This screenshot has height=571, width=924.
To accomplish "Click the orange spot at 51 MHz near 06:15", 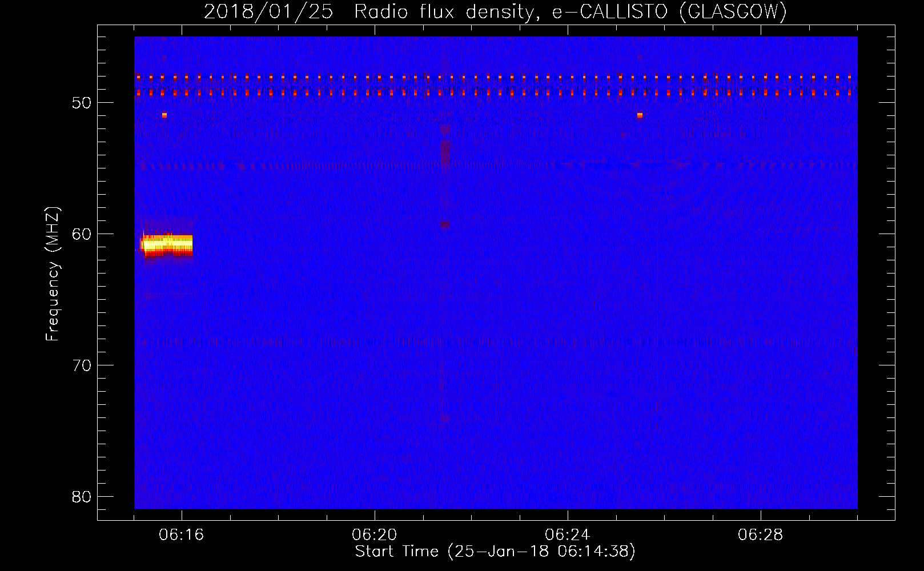I will click(x=164, y=115).
